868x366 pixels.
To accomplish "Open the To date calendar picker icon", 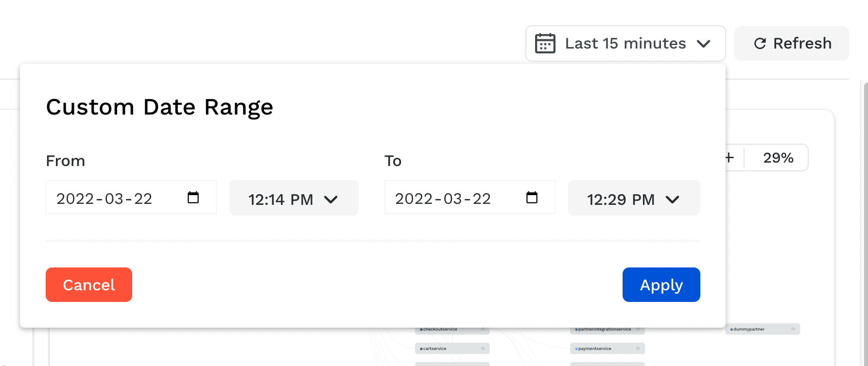I will coord(532,197).
